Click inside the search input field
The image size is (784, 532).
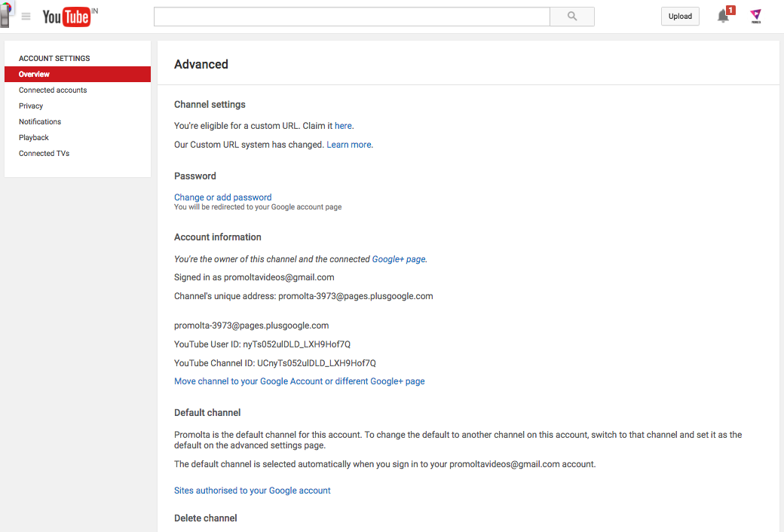[x=351, y=16]
